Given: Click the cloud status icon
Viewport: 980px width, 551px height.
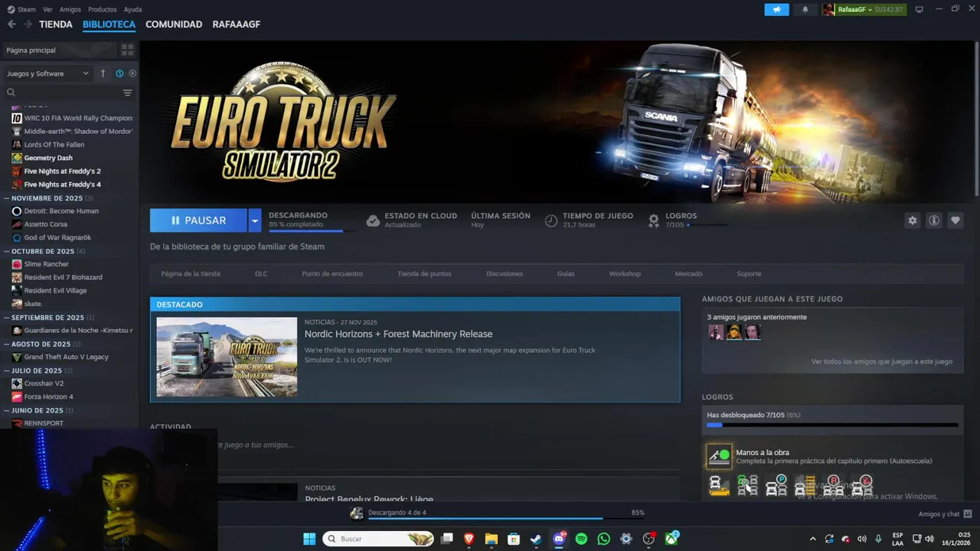Looking at the screenshot, I should click(373, 220).
